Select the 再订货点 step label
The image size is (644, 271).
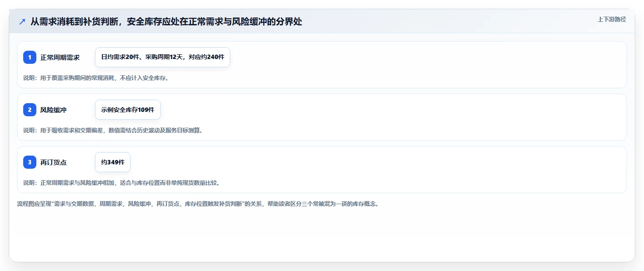pyautogui.click(x=53, y=162)
